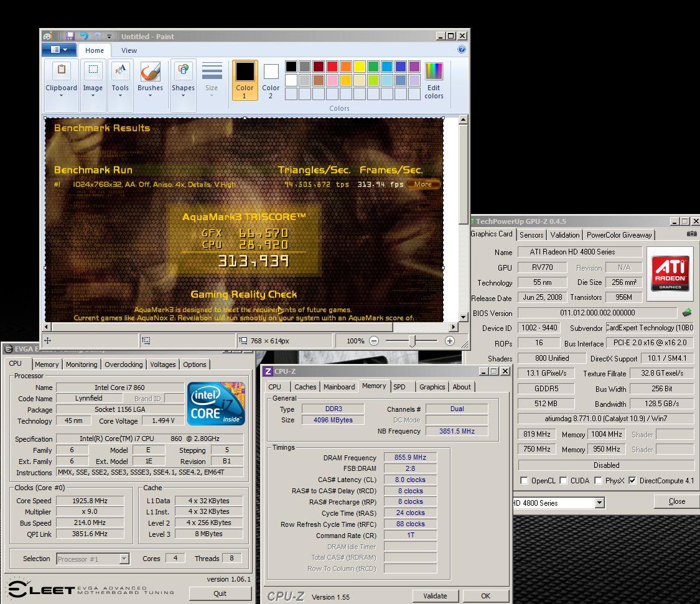
Task: Open the About tab in CPU-Z
Action: (x=462, y=386)
